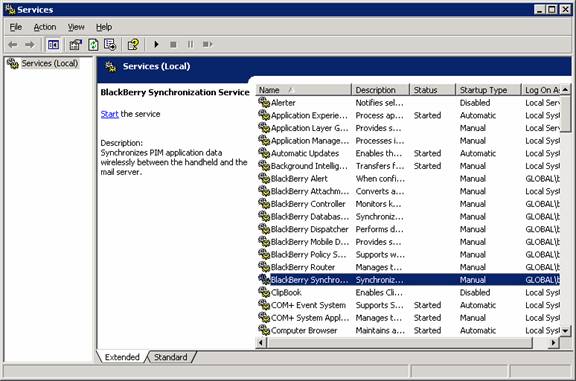Screen dimensions: 576x381
Task: Click the 'When confi...' description cell
Action: click(380, 179)
